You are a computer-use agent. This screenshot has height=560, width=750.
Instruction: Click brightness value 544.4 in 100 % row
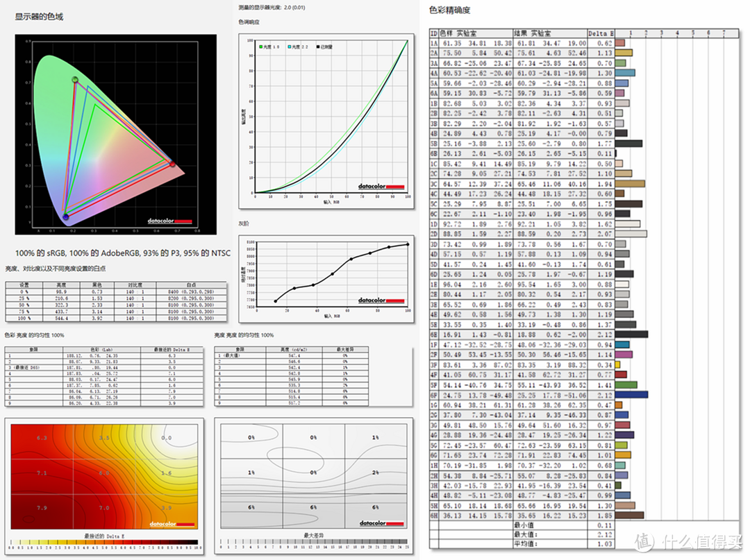61,319
